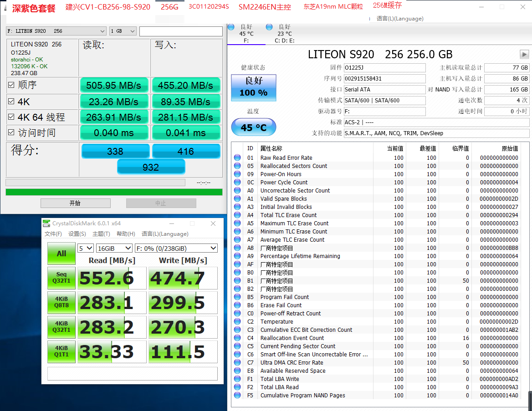
Task: Click the green progress bar in AS SSD
Action: (x=114, y=192)
